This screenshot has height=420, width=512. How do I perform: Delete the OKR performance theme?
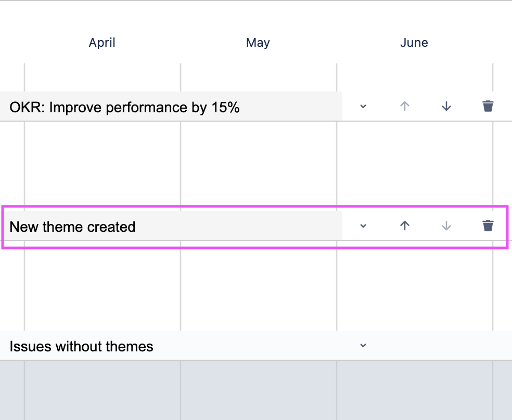488,106
